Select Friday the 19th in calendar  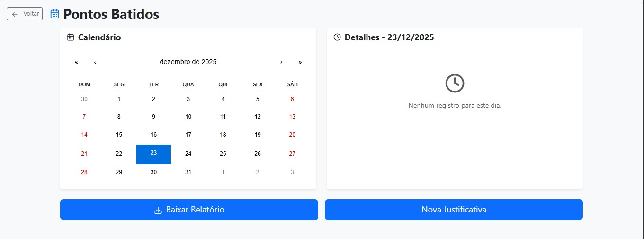coord(258,135)
